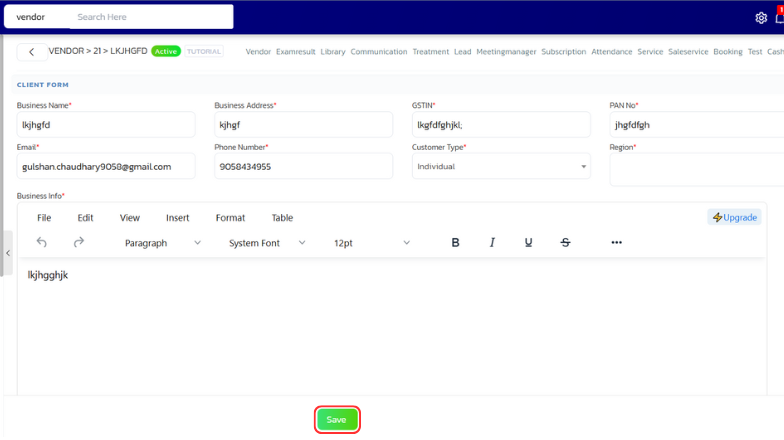Click the Upgrade button
The width and height of the screenshot is (784, 440).
point(735,217)
